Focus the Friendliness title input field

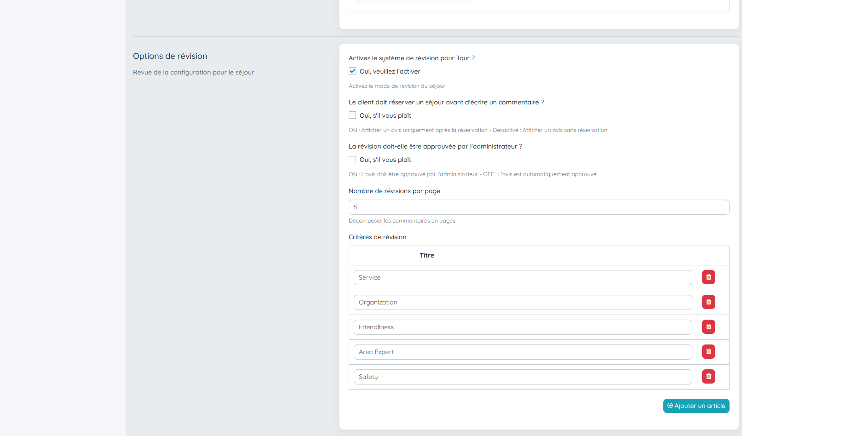523,327
